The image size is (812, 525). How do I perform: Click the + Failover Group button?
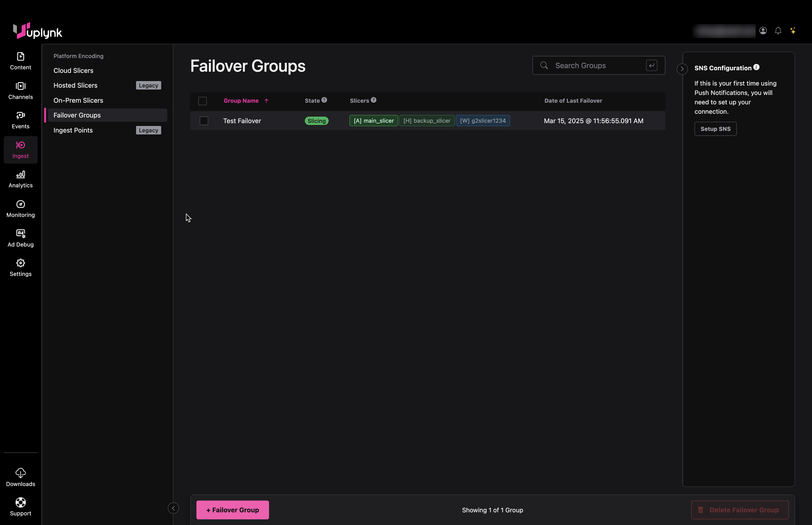click(x=232, y=510)
